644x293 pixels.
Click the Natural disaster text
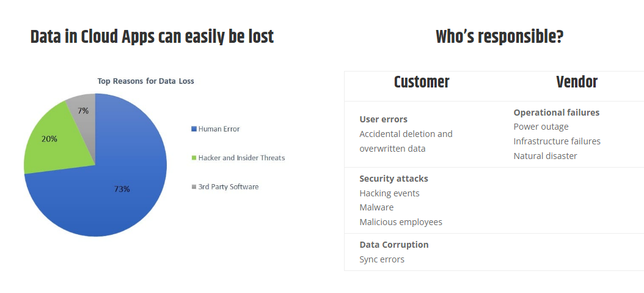[545, 156]
